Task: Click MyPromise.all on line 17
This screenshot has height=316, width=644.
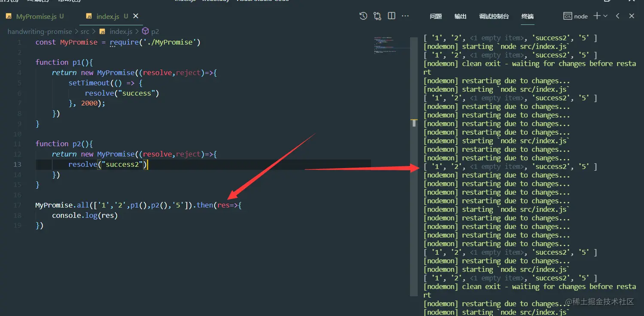Action: (62, 205)
